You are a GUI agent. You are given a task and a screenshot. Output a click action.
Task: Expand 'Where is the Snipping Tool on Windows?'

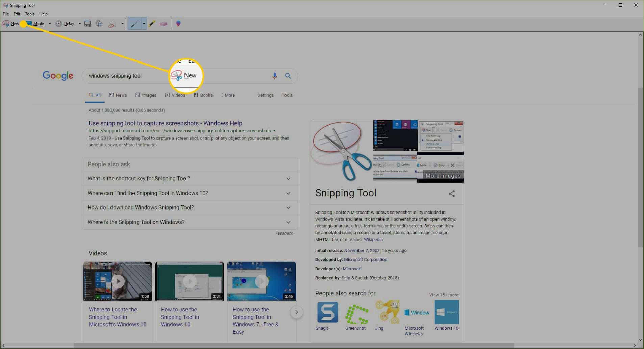pos(190,222)
